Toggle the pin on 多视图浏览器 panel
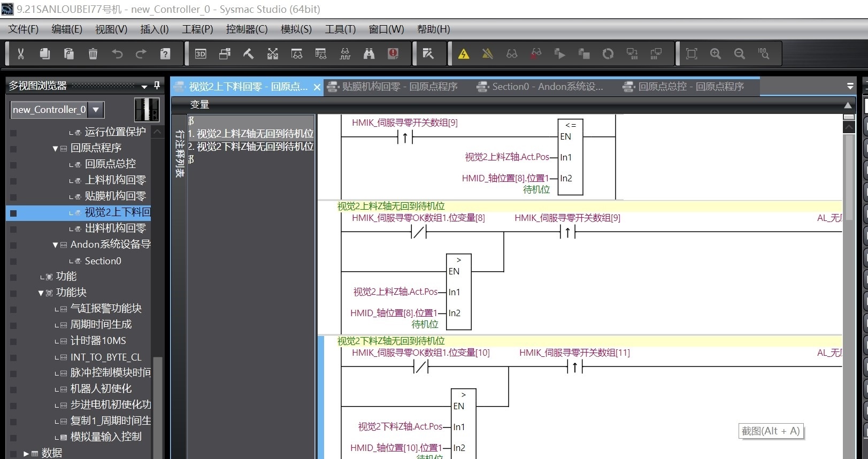868x459 pixels. [x=157, y=86]
